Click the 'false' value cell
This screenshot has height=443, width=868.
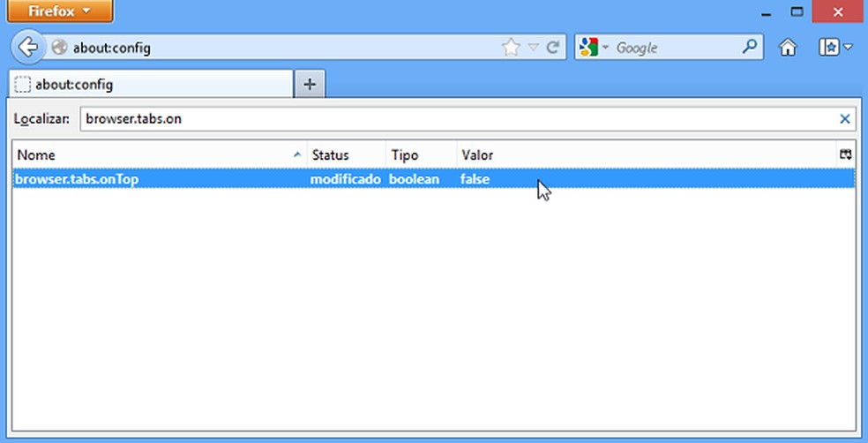click(475, 179)
